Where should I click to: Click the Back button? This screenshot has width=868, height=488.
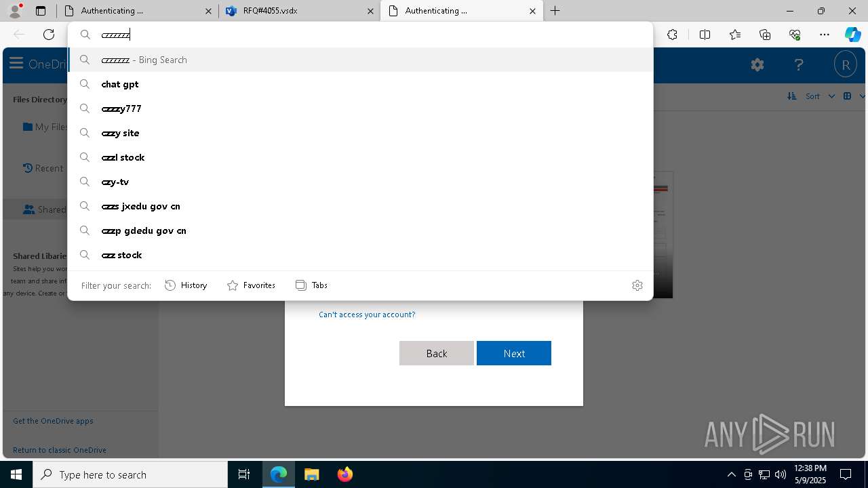coord(437,353)
